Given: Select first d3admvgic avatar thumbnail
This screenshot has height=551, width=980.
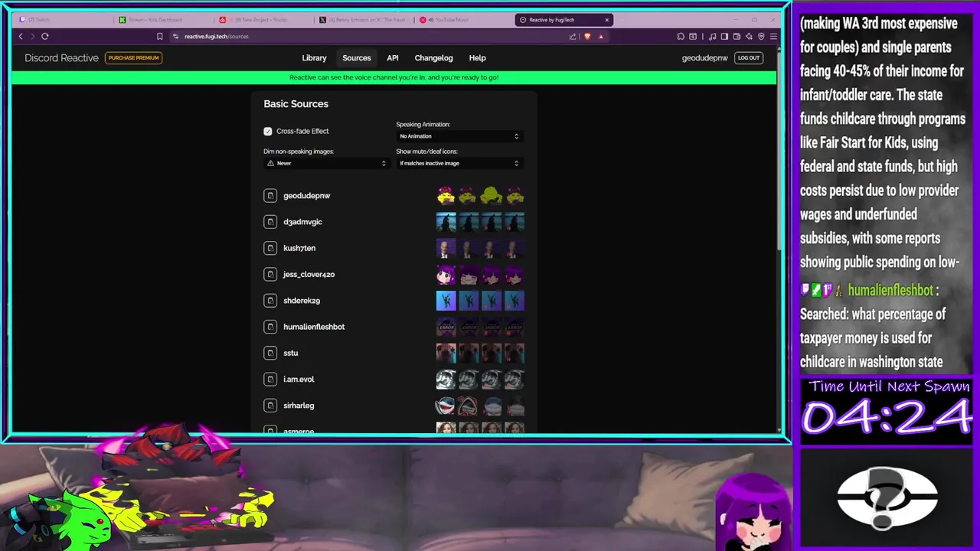Looking at the screenshot, I should pyautogui.click(x=446, y=222).
